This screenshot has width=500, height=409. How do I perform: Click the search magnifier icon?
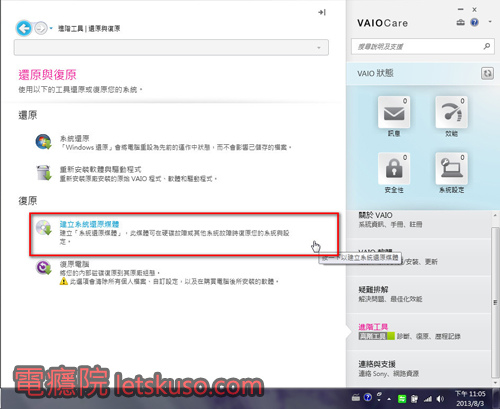pyautogui.click(x=487, y=46)
